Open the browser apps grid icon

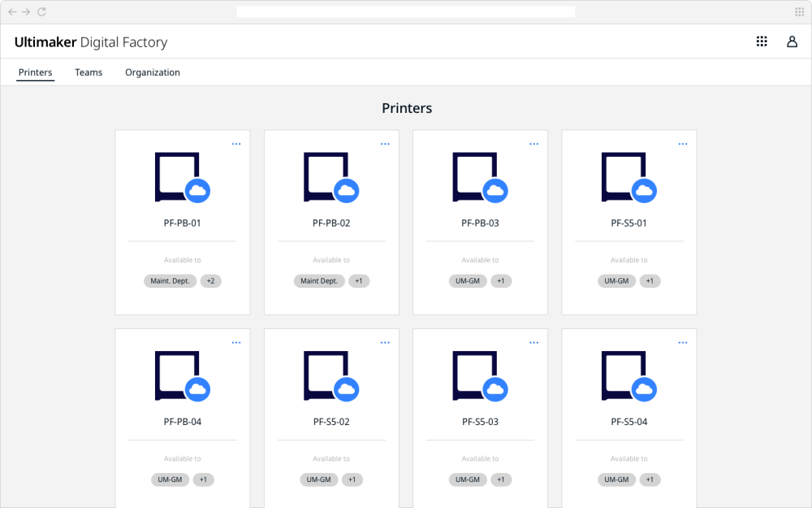pyautogui.click(x=800, y=12)
